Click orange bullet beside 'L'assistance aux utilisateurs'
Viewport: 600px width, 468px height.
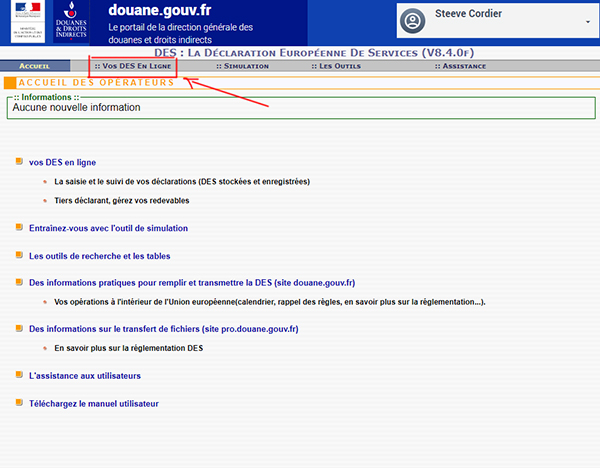tap(19, 374)
